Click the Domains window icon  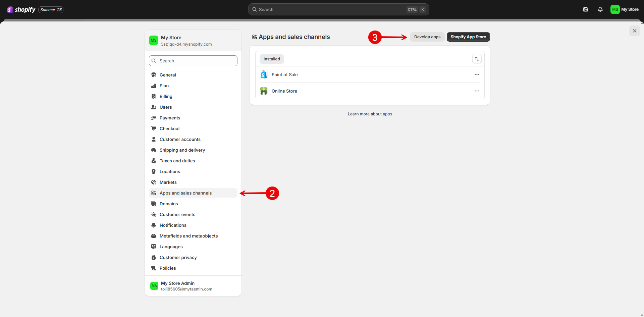(x=154, y=204)
